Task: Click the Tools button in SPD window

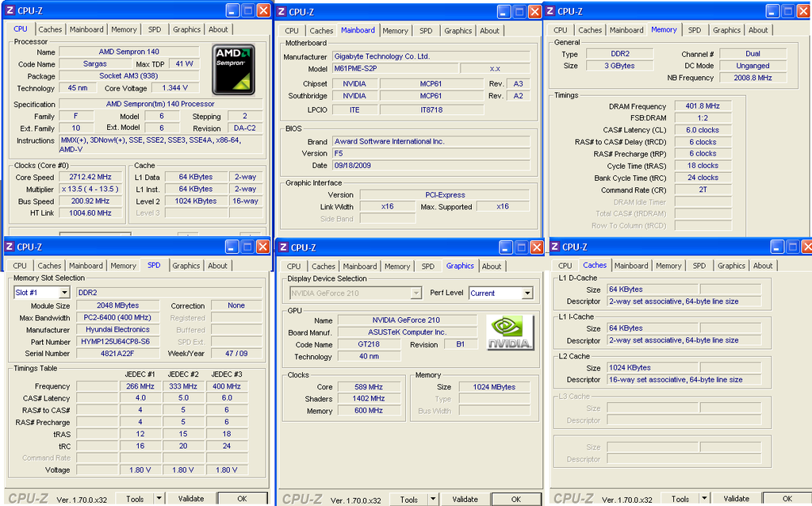Action: pyautogui.click(x=135, y=499)
